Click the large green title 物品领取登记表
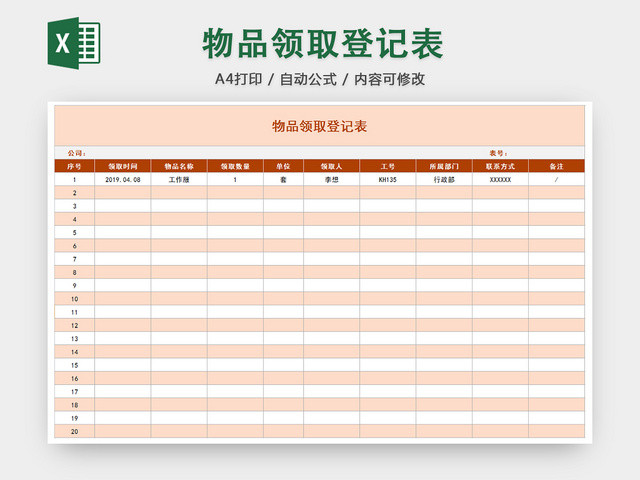Viewport: 640px width, 480px height. click(323, 43)
